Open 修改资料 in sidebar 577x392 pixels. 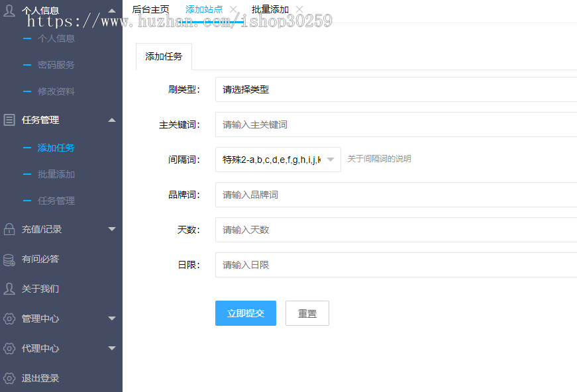tap(56, 91)
